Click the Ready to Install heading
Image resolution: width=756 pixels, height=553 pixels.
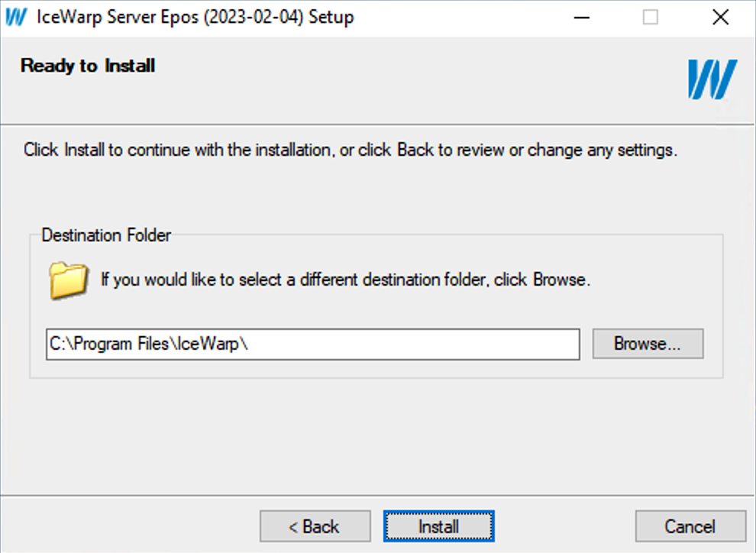[x=88, y=66]
